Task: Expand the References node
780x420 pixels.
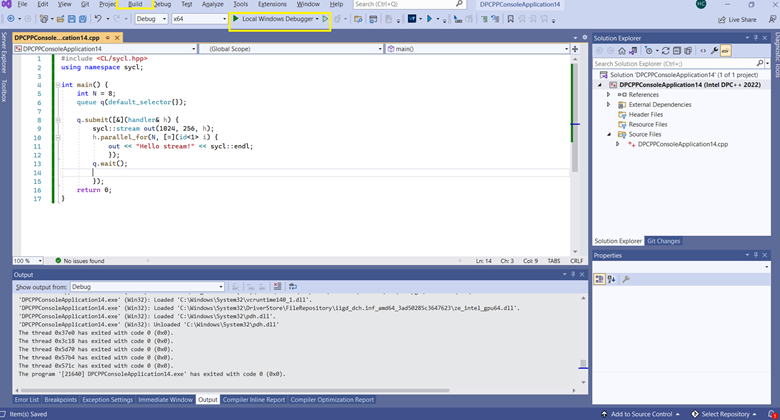Action: click(608, 95)
